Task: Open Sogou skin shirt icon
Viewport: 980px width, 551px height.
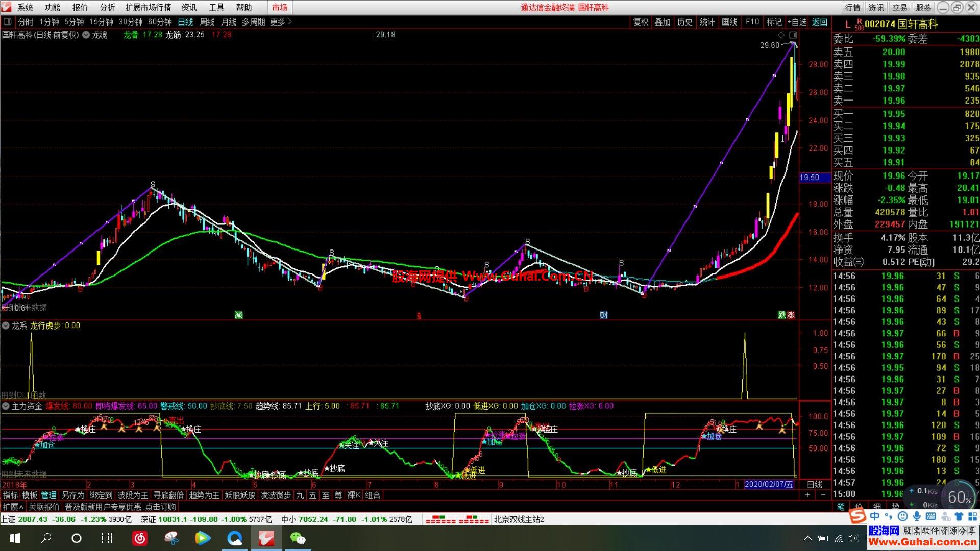Action: (x=958, y=516)
